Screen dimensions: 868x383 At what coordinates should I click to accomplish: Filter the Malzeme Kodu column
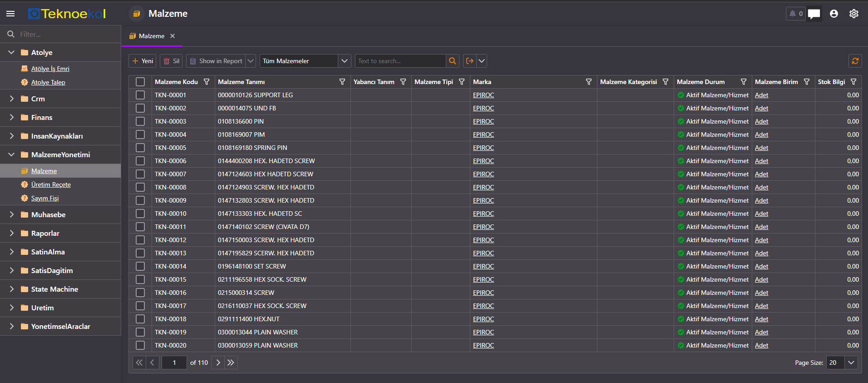[207, 82]
